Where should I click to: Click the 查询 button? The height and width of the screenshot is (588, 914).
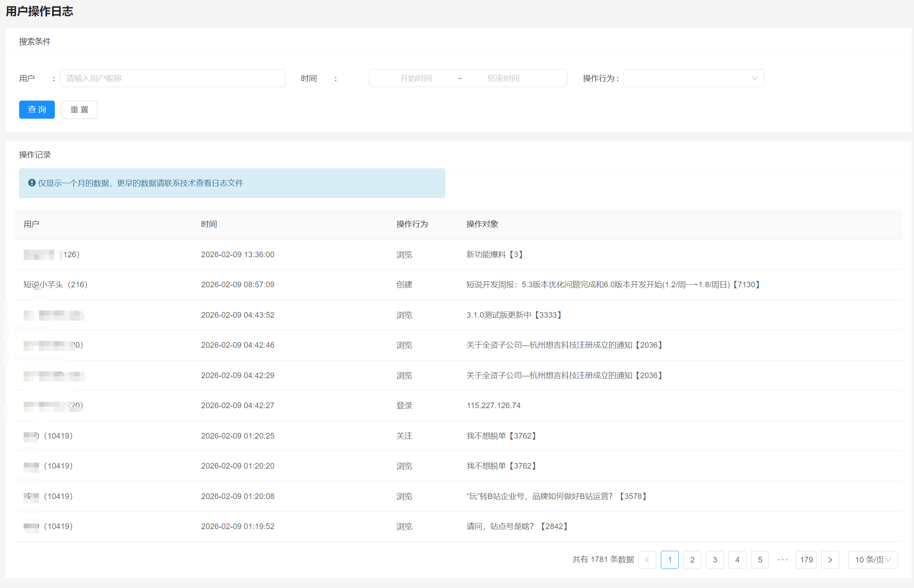click(x=37, y=110)
